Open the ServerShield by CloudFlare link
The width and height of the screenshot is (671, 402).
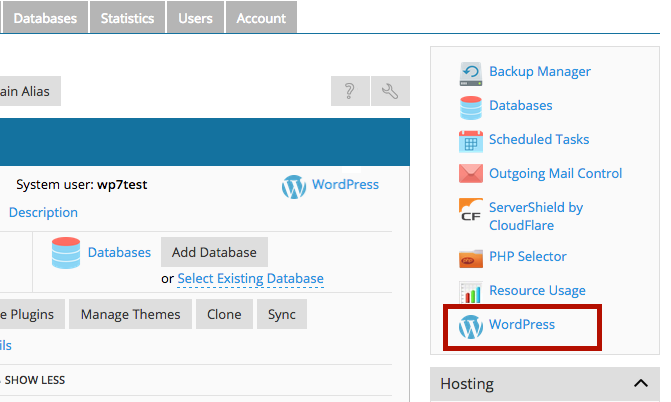pos(536,216)
